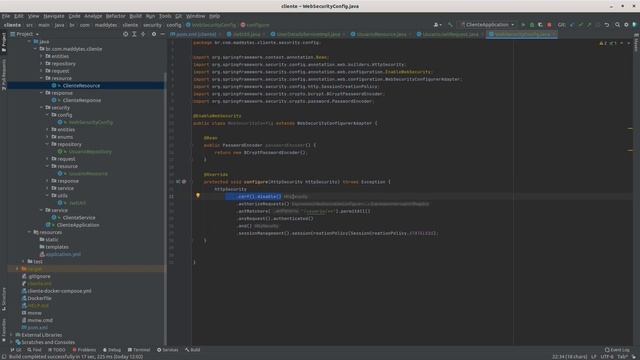Click the rollback undo arrow icon
The image size is (640, 360).
coord(607,25)
